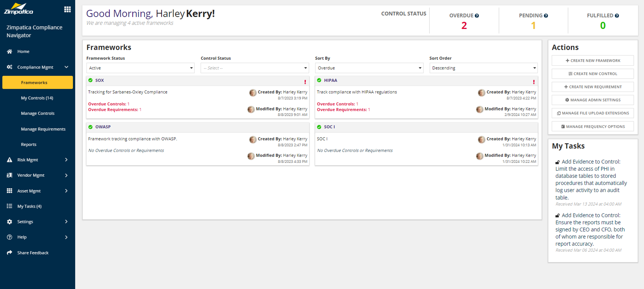Click Manage Frequency Options button

pyautogui.click(x=593, y=127)
